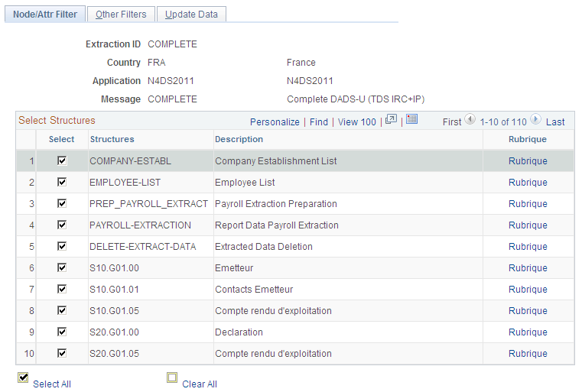Image resolution: width=582 pixels, height=392 pixels.
Task: Deselect S10.G01.01 Contacts Emetteur checkbox
Action: click(x=62, y=289)
